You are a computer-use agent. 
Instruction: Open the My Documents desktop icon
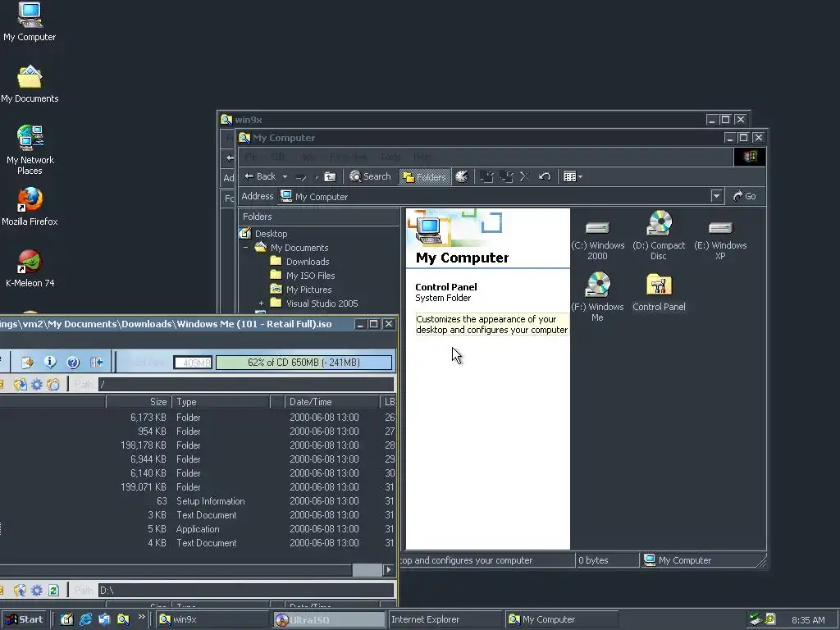30,84
